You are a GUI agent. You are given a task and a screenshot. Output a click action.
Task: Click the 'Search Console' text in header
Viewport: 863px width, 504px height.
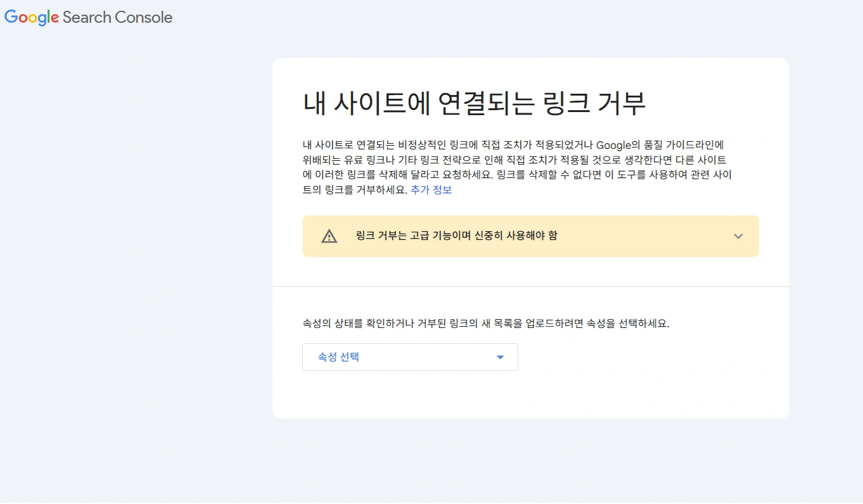(x=117, y=17)
